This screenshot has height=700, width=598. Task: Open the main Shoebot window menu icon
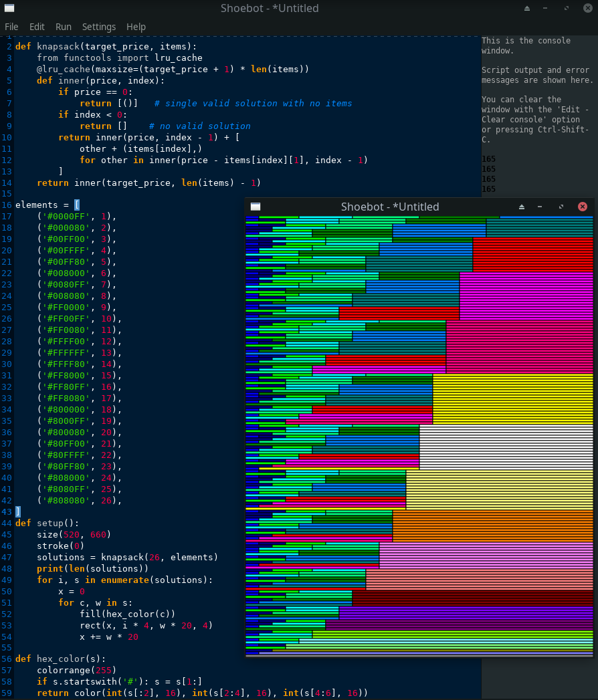pos(9,9)
